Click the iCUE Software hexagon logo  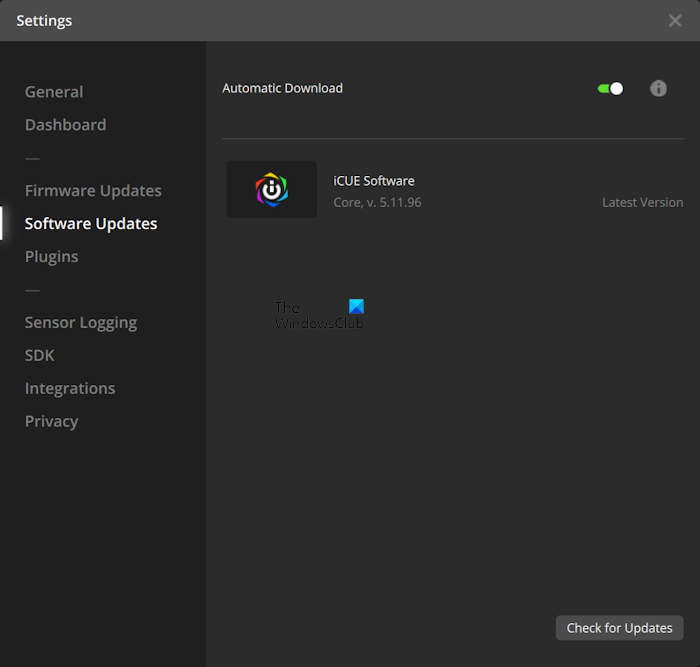coord(271,190)
